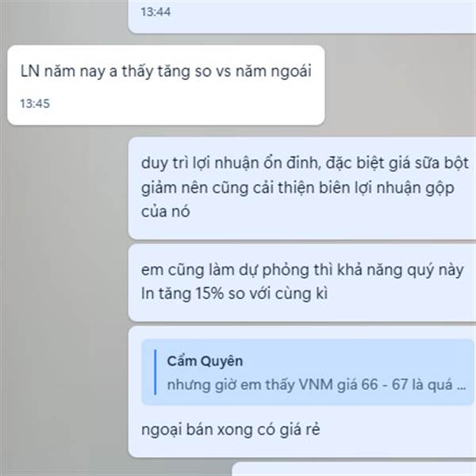
Task: Click the 13:44 timestamp in the top bubble
Action: coord(155,12)
